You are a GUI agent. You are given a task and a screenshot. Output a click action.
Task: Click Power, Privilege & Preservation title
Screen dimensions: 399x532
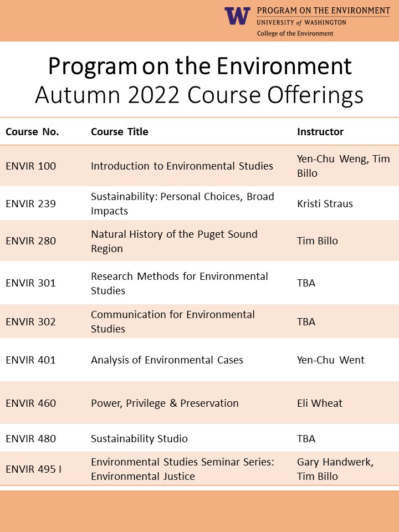coord(165,403)
